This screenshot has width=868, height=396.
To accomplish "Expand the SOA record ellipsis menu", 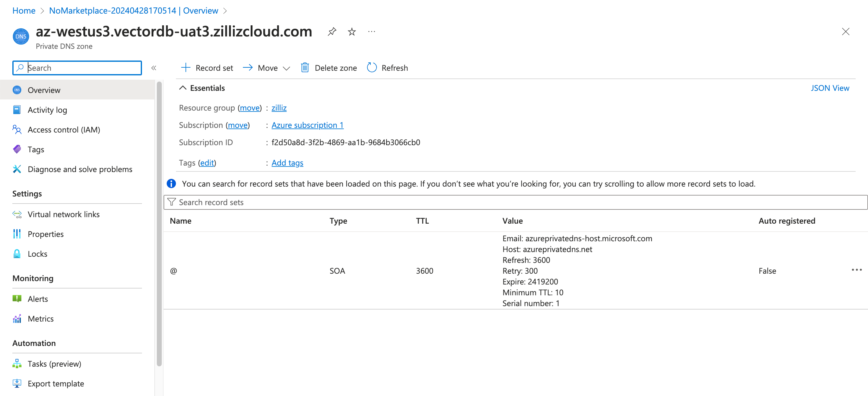I will pos(856,270).
